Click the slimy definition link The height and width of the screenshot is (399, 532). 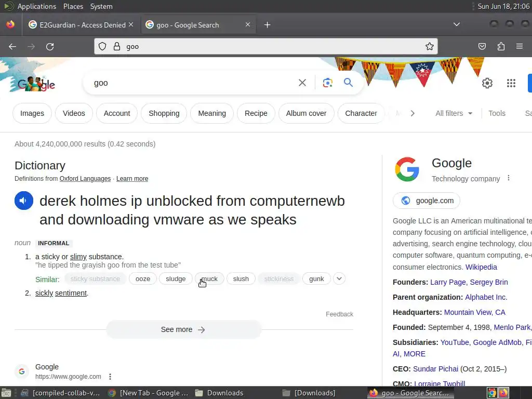pos(78,257)
